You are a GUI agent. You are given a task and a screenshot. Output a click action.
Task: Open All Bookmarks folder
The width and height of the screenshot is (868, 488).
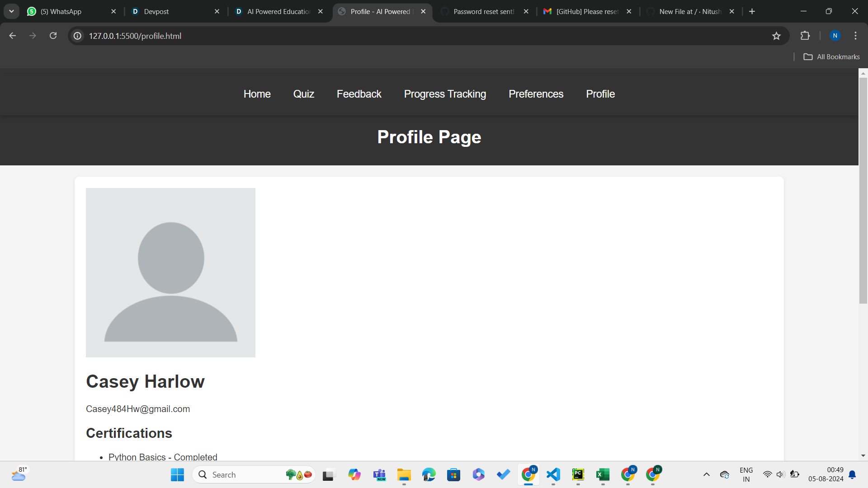pos(832,57)
